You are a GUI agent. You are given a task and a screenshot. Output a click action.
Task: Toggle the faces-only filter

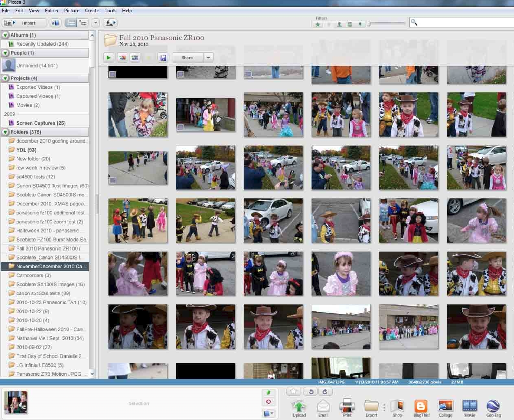click(x=339, y=24)
